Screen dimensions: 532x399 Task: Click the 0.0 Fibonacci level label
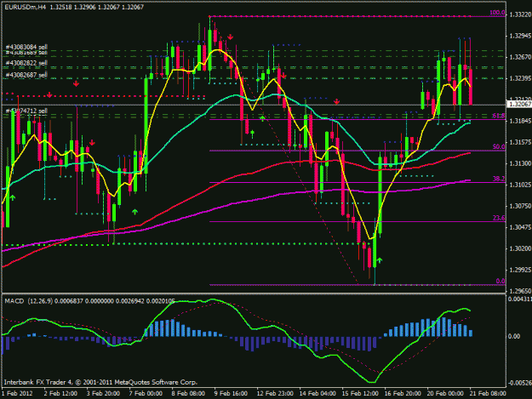[x=501, y=281]
